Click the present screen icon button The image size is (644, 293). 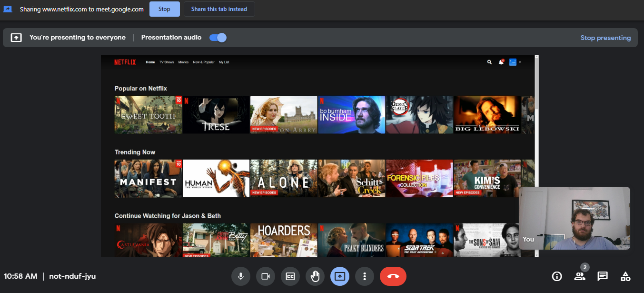pyautogui.click(x=340, y=276)
